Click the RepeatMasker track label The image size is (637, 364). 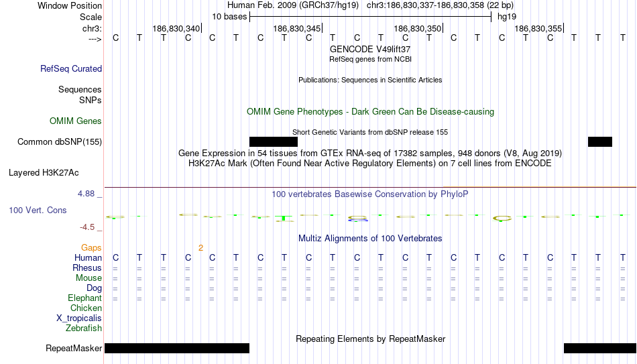(74, 348)
